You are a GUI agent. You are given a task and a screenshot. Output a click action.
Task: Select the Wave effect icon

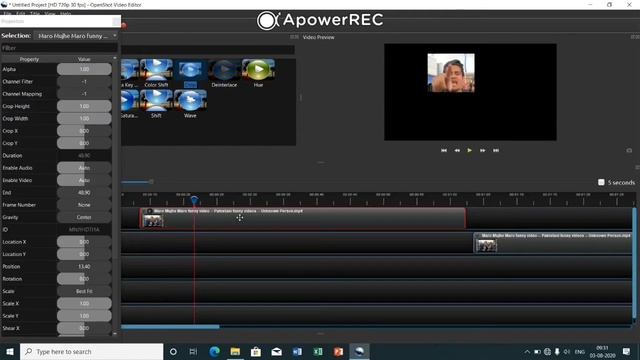(190, 100)
